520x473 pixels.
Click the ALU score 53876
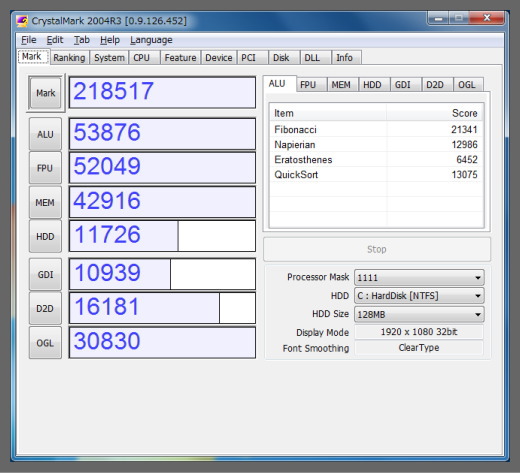[162, 134]
